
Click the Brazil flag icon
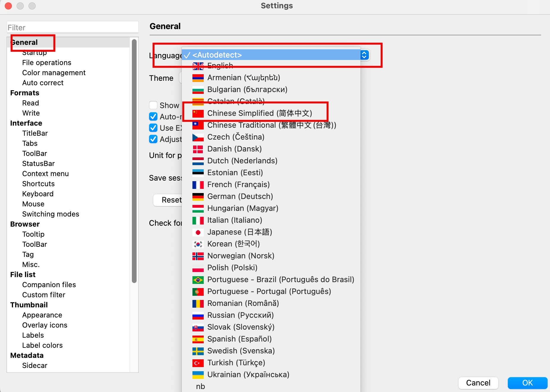pyautogui.click(x=198, y=280)
